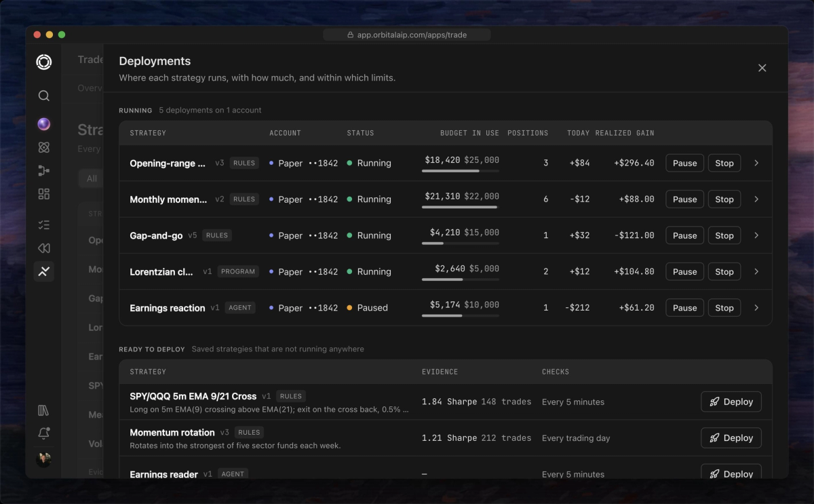Expand the Monthly momentum row chevron

[x=756, y=199]
